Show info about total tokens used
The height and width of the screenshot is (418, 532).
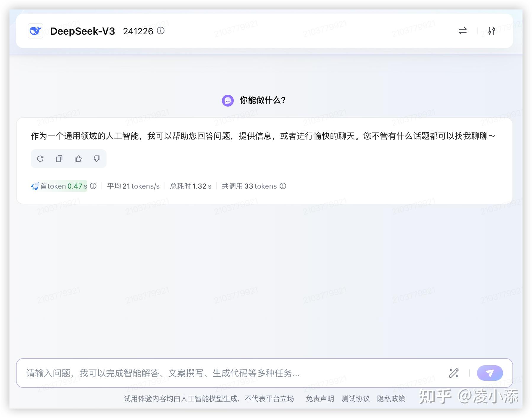point(283,186)
